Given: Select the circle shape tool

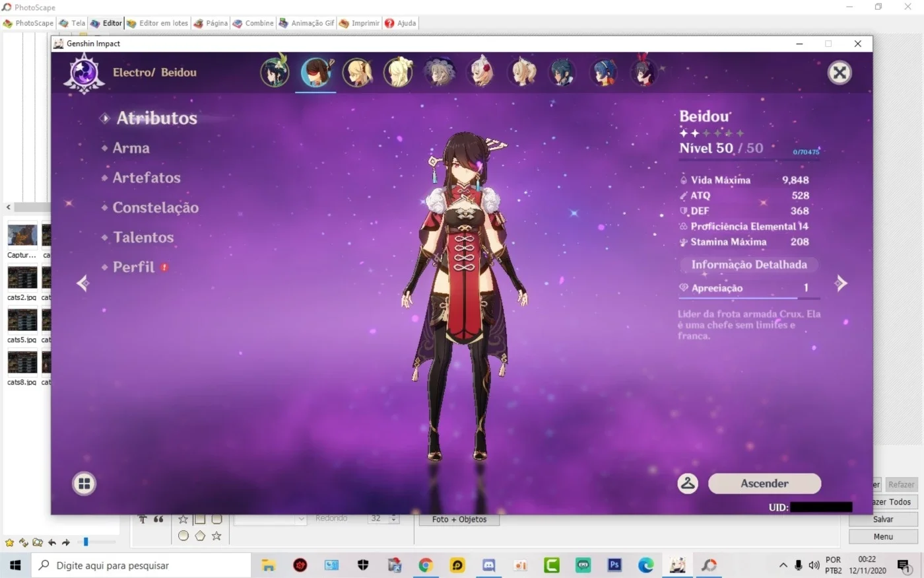Looking at the screenshot, I should coord(183,536).
